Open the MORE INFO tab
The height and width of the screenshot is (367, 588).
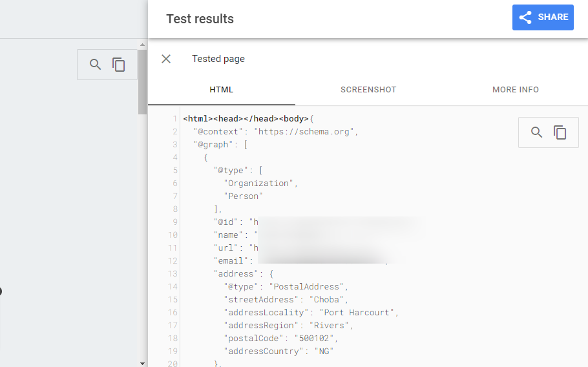pyautogui.click(x=515, y=90)
